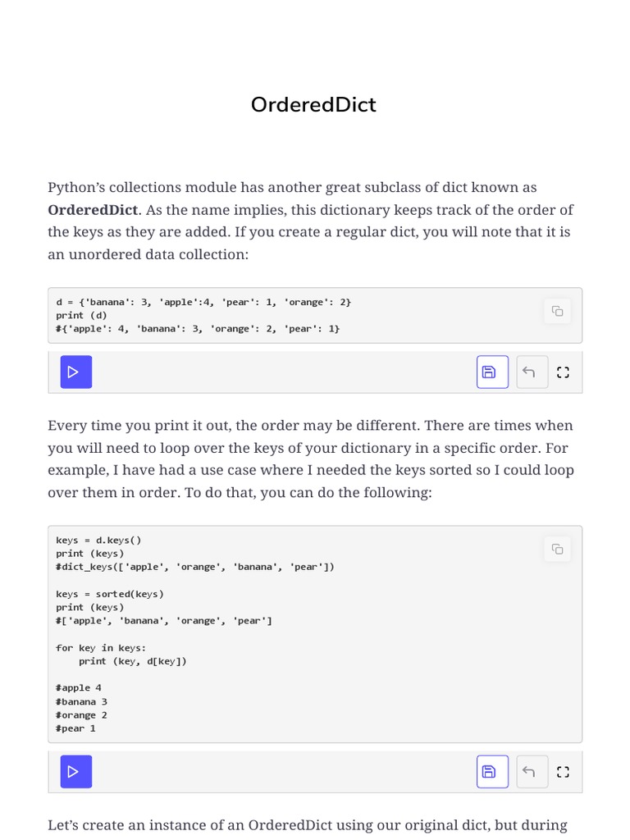Copy the banana dictionary code snippet
Viewport: 630px width, 840px height.
coord(558,311)
